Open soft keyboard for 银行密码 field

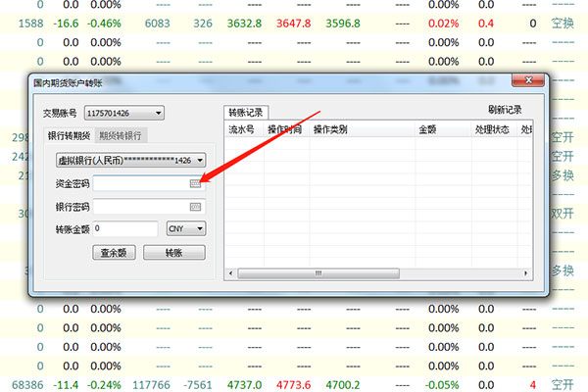click(195, 207)
